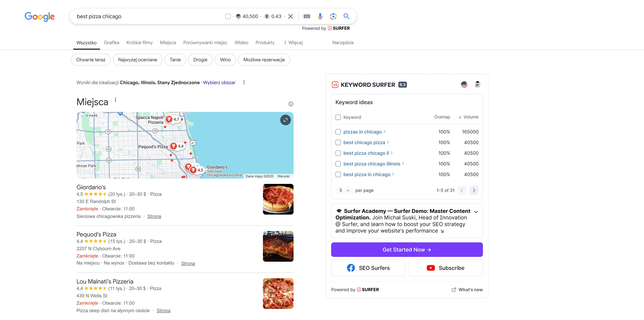Select all keywords via header checkbox

point(338,117)
